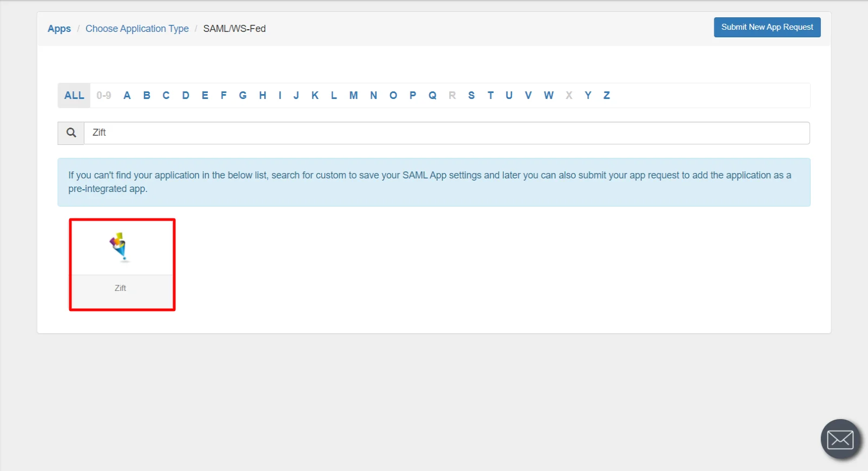Click the blue info message about custom apps

[434, 182]
